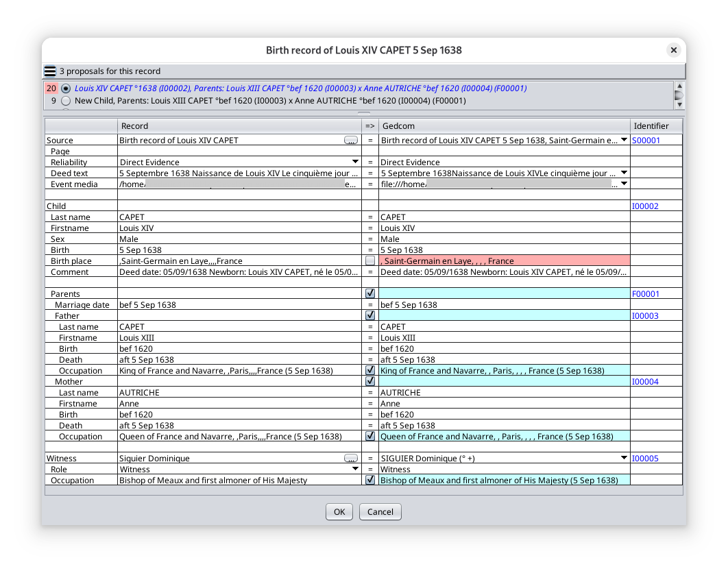Click the '=>' column header
This screenshot has width=728, height=571.
(370, 126)
